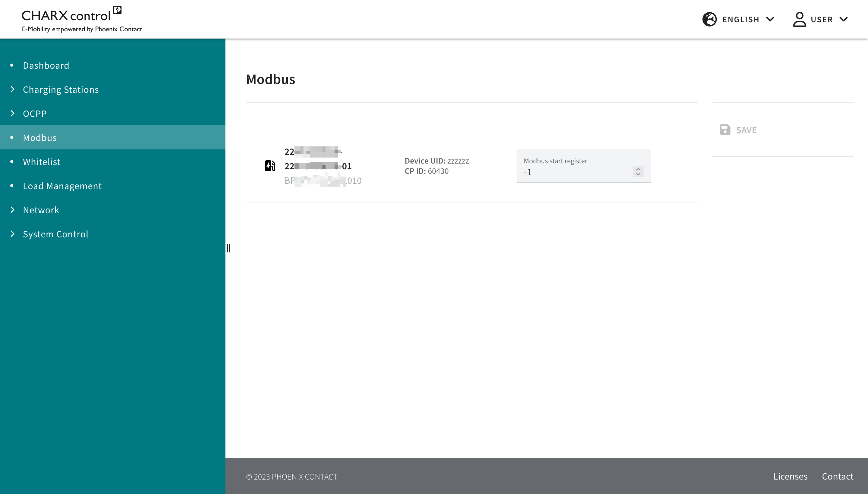
Task: Open the Contact footer link
Action: (x=837, y=476)
